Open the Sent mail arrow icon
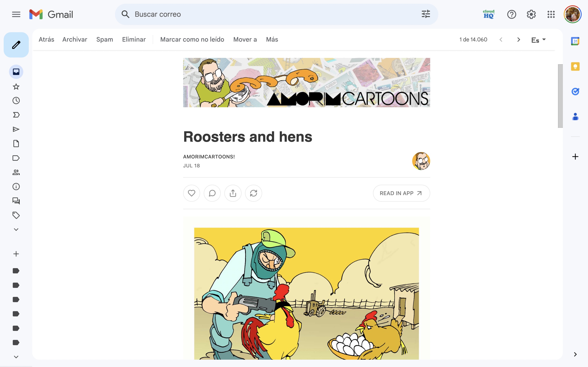Image resolution: width=588 pixels, height=367 pixels. point(16,129)
